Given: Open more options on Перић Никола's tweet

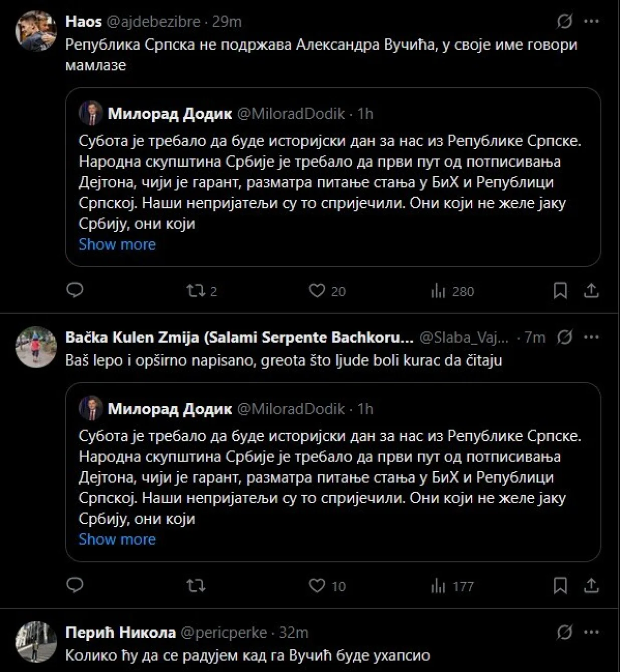Looking at the screenshot, I should pyautogui.click(x=591, y=632).
